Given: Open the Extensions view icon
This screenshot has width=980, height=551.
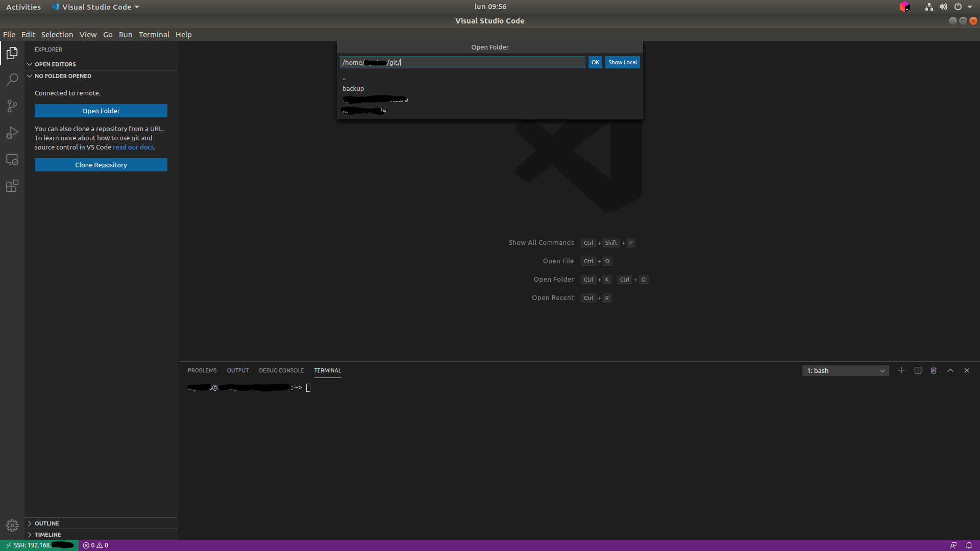Looking at the screenshot, I should click(12, 186).
